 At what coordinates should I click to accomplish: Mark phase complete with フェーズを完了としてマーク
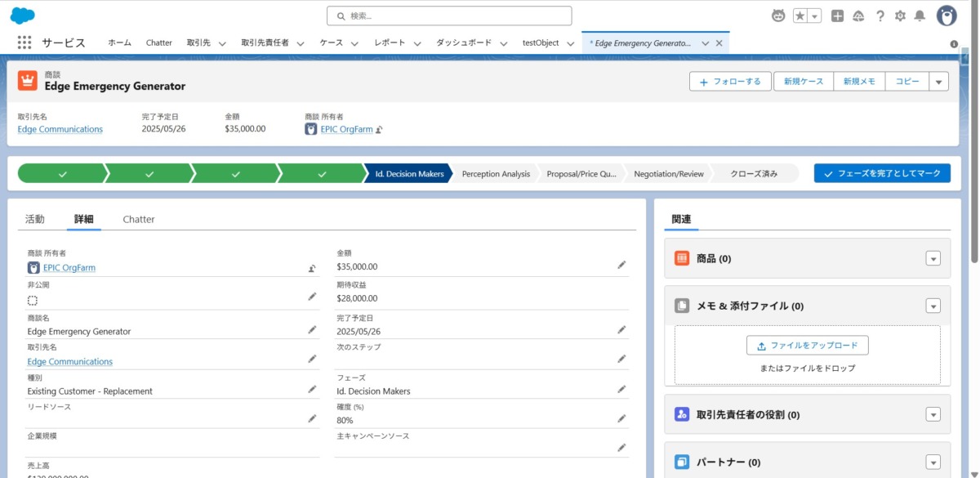point(882,173)
